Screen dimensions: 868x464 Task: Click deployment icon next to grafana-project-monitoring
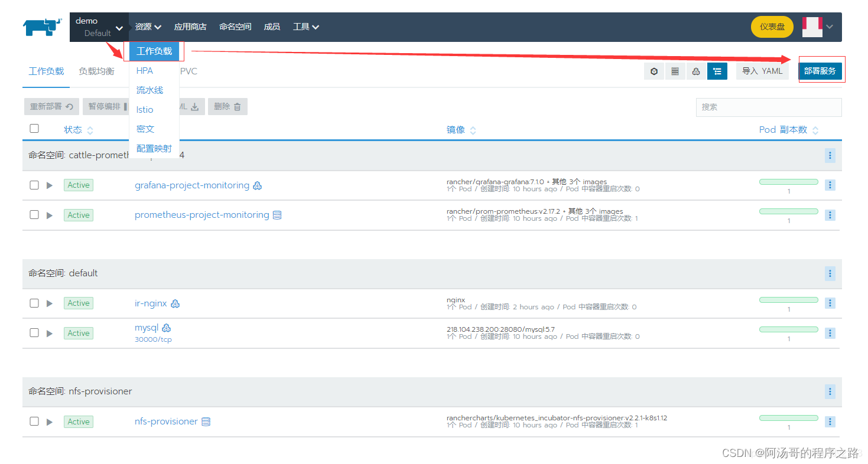(258, 185)
